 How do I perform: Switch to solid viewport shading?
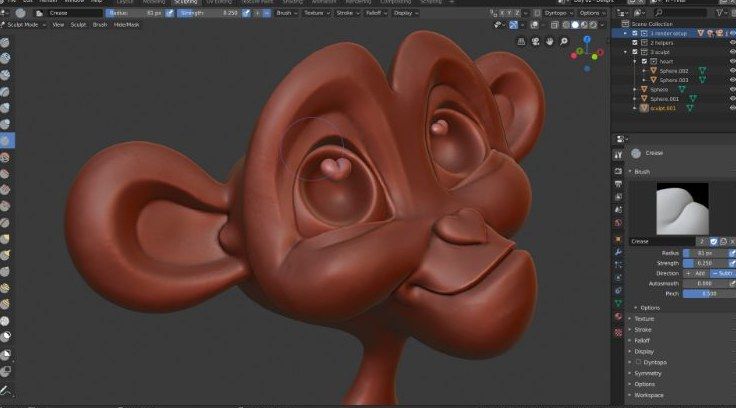click(x=575, y=25)
